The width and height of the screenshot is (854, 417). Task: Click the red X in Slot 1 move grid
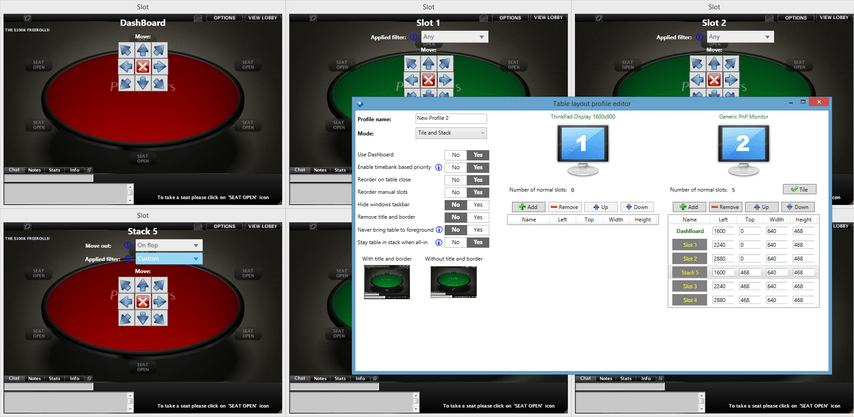tap(428, 80)
